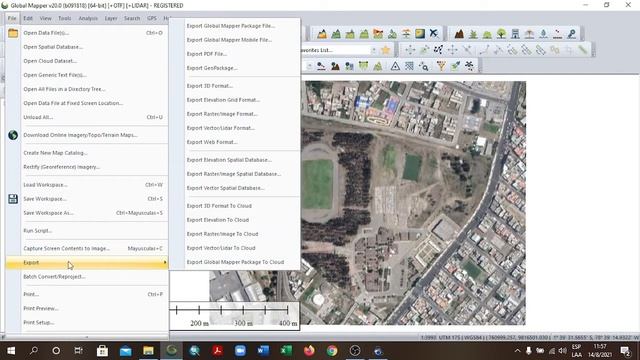Open the Edit menu
The width and height of the screenshot is (640, 360).
tap(28, 18)
